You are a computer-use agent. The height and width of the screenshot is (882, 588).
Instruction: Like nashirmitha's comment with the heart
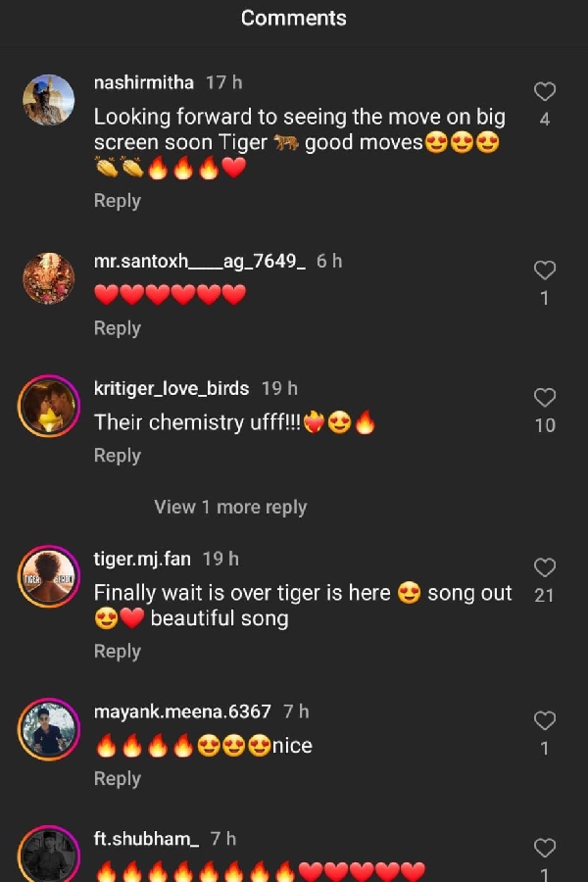[x=545, y=92]
